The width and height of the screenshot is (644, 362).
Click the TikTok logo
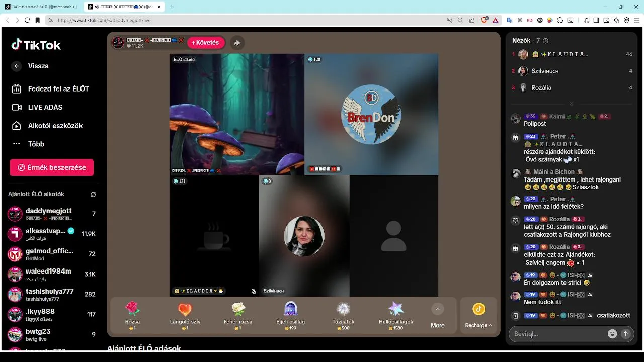pyautogui.click(x=36, y=45)
